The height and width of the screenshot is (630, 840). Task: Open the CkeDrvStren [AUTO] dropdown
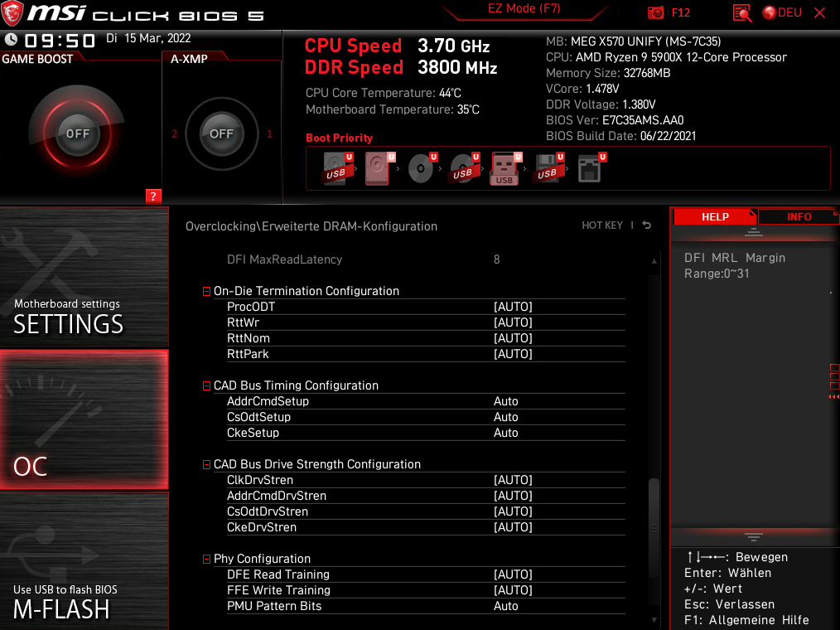coord(513,527)
